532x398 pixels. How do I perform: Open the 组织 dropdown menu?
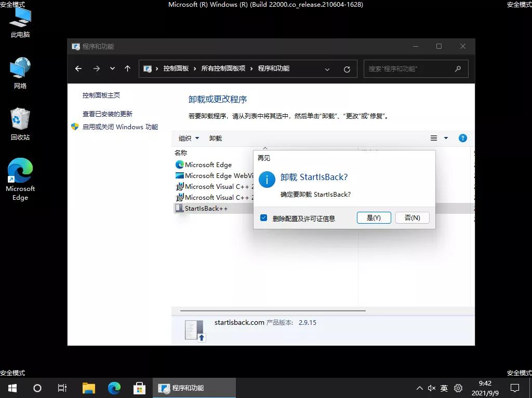(187, 138)
